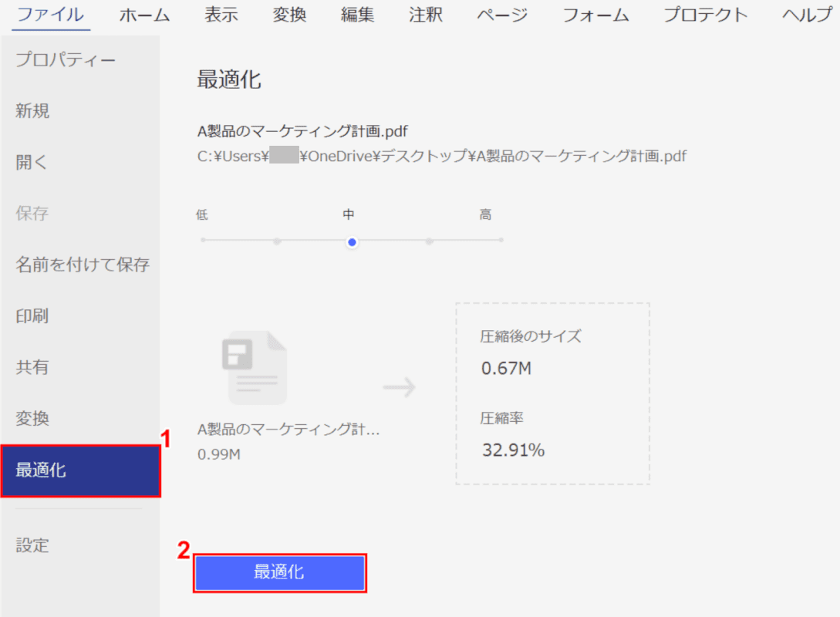Set compression slider to 低 endpoint

pyautogui.click(x=203, y=240)
